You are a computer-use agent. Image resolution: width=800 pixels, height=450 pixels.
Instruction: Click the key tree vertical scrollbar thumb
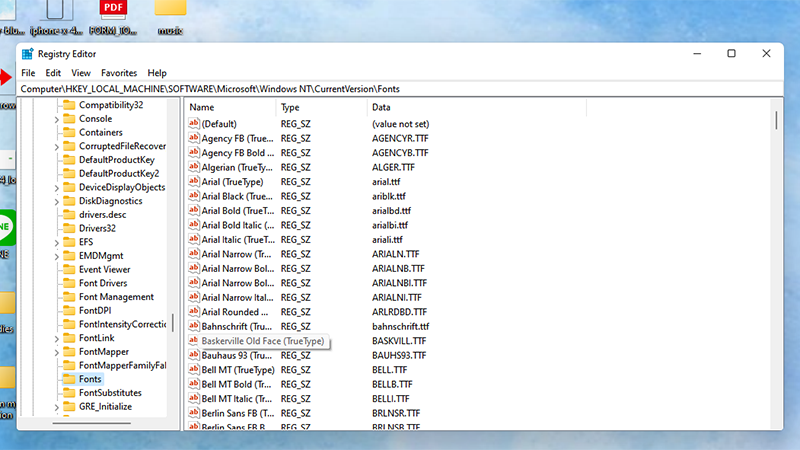point(173,322)
